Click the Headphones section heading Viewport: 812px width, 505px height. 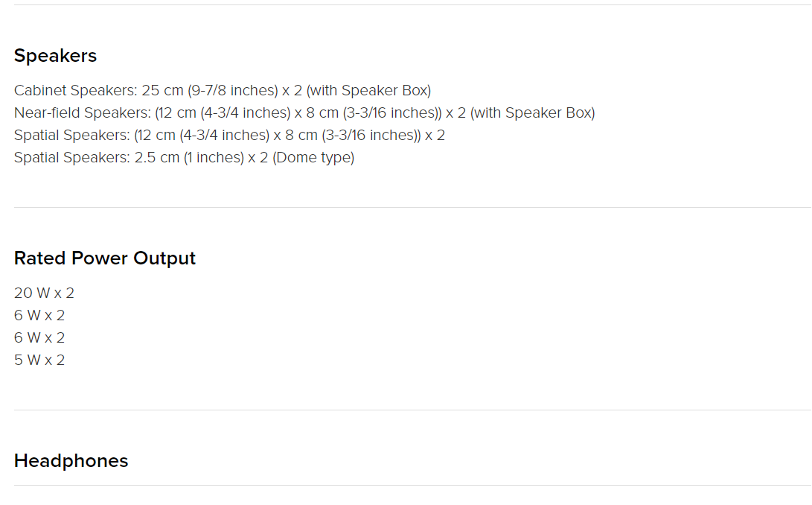[71, 461]
